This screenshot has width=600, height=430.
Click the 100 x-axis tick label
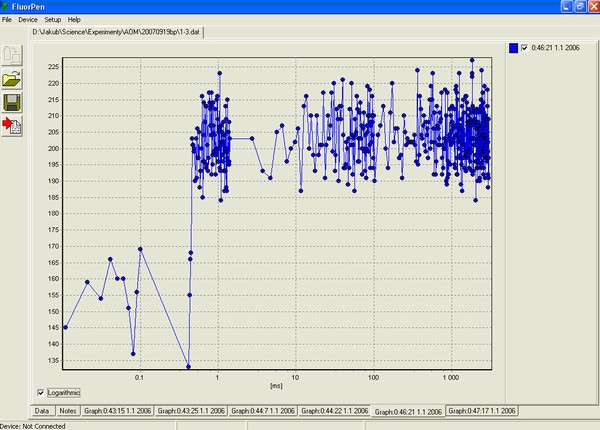(373, 378)
